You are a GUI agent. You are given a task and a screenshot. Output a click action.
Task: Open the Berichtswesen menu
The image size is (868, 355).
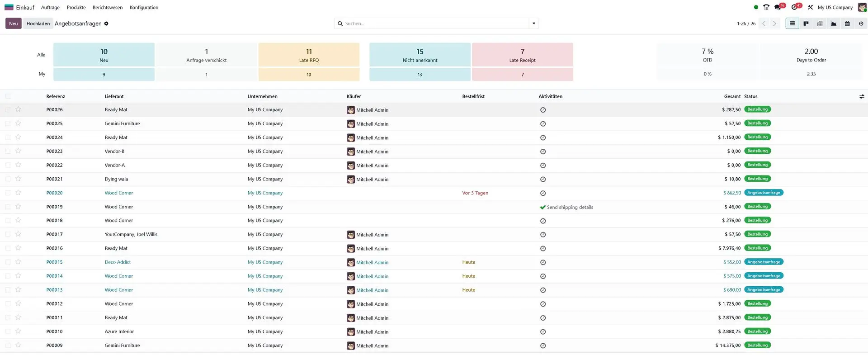point(108,7)
